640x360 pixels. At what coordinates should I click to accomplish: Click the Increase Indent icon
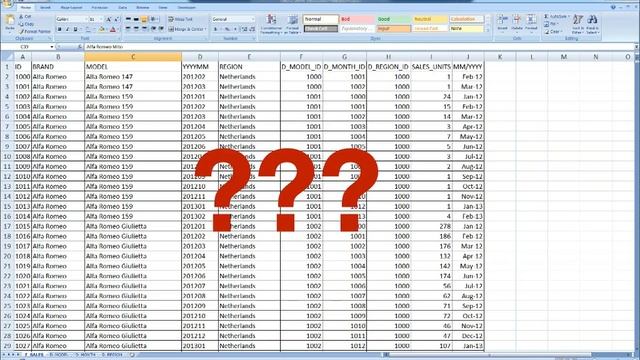click(161, 29)
